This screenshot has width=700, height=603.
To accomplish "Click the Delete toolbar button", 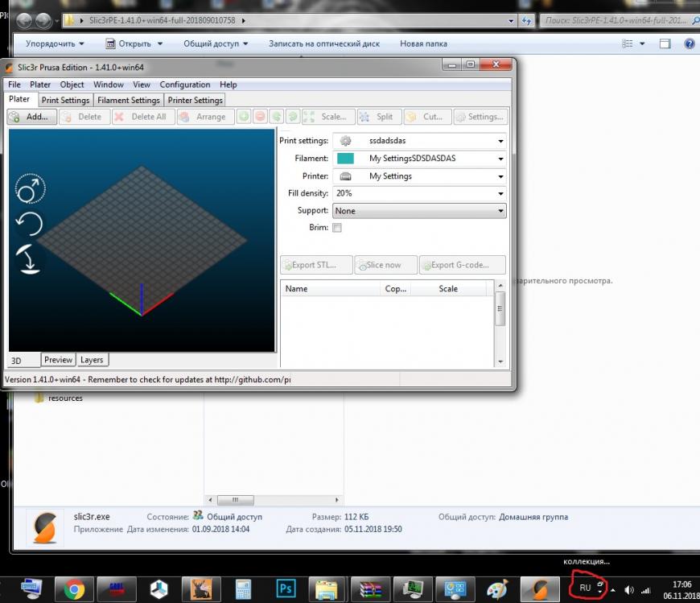I will (84, 117).
